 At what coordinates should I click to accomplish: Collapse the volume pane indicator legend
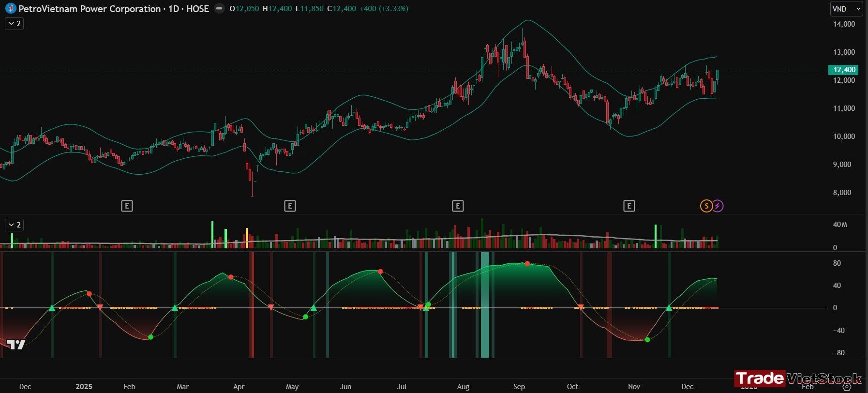15,225
